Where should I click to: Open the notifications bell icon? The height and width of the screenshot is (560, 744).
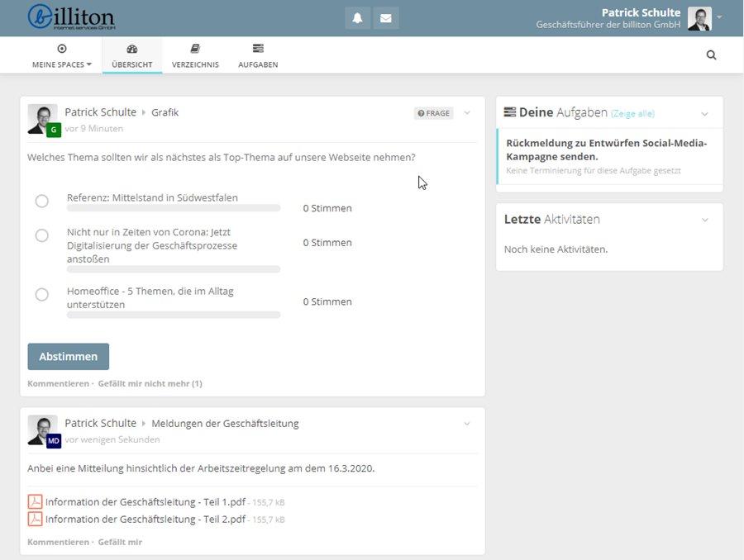click(357, 18)
